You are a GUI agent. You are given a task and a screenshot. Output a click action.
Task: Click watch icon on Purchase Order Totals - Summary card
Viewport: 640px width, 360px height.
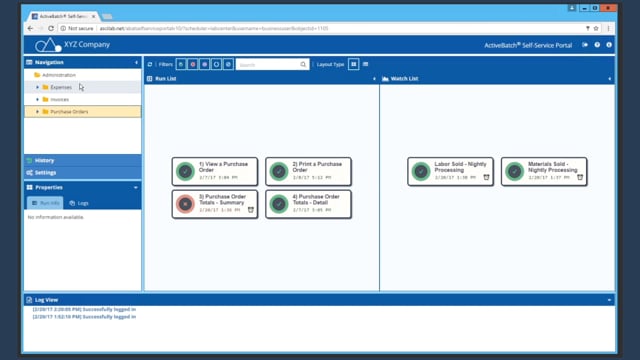point(251,210)
